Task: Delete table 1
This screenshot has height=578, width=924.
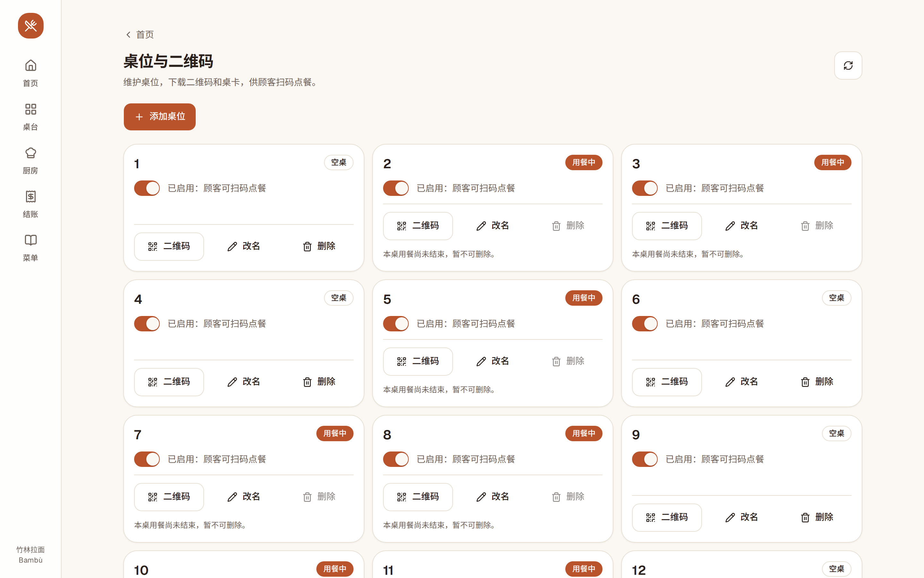Action: [x=319, y=247]
